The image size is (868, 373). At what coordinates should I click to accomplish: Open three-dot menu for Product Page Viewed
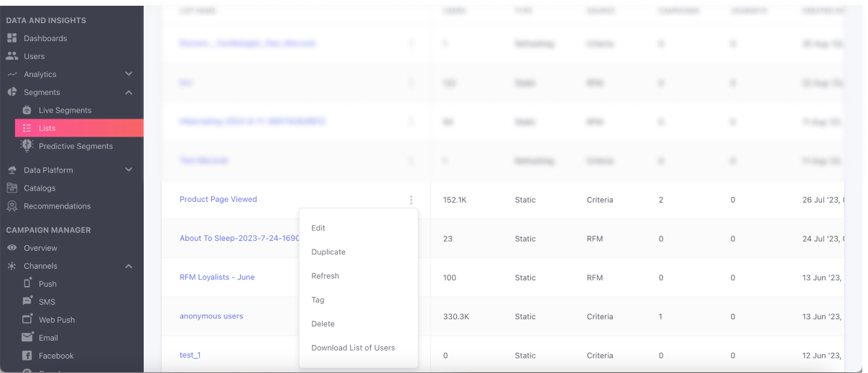pyautogui.click(x=411, y=200)
